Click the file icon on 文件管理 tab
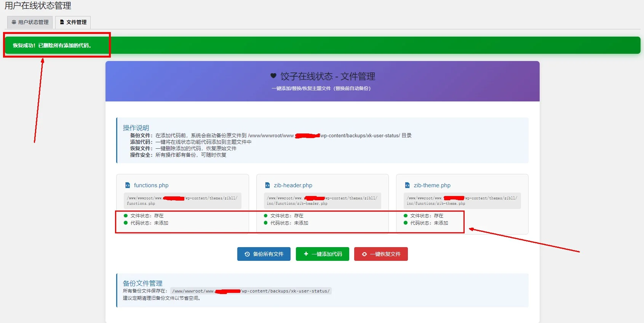This screenshot has width=644, height=323. (62, 22)
